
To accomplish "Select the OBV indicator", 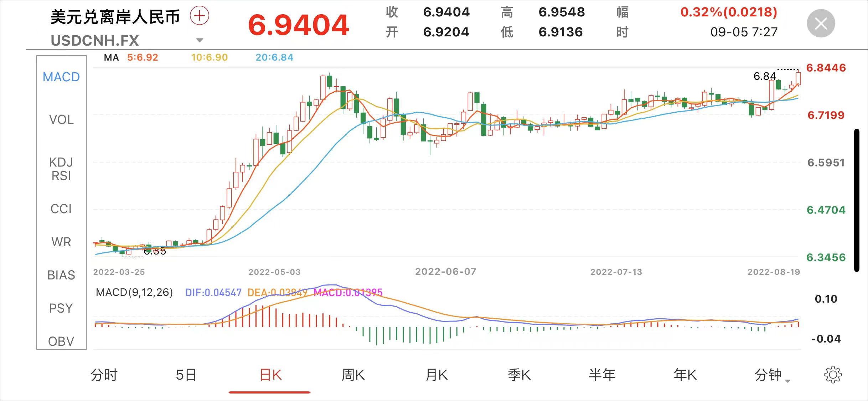I will [x=61, y=341].
